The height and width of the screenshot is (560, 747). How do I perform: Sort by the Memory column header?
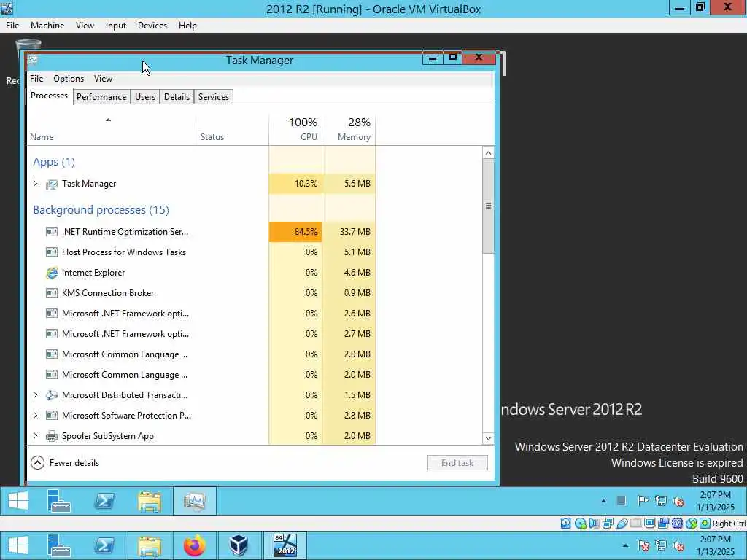349,130
